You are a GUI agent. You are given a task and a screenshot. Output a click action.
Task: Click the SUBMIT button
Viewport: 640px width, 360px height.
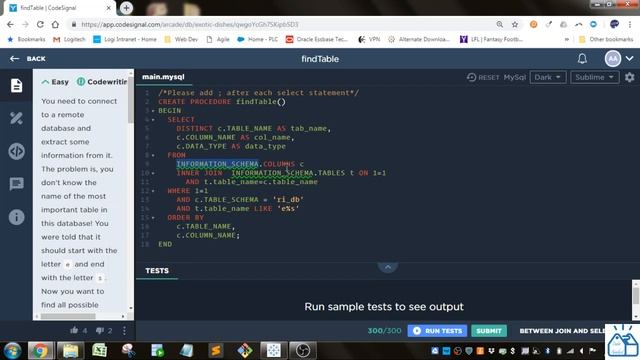[x=489, y=331]
